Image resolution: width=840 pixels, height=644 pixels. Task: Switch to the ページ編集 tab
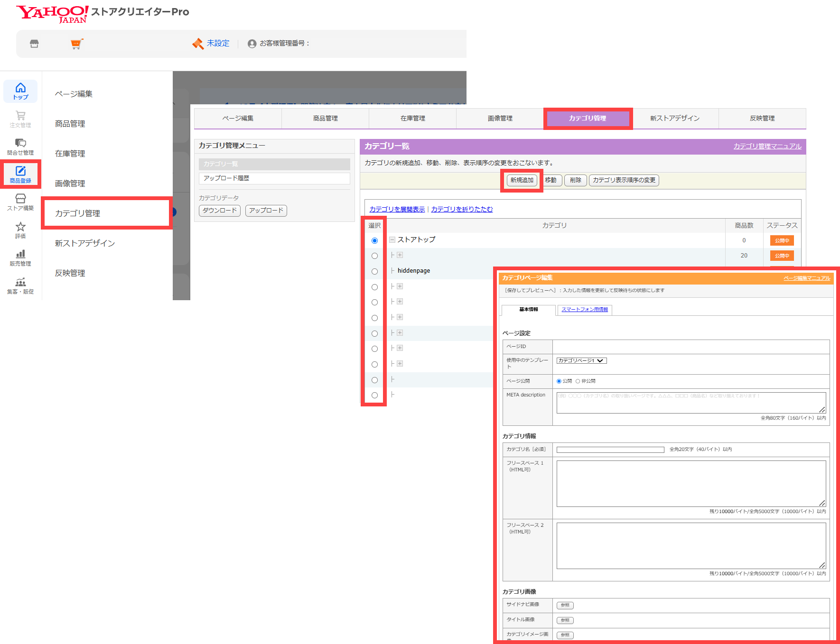pos(238,119)
